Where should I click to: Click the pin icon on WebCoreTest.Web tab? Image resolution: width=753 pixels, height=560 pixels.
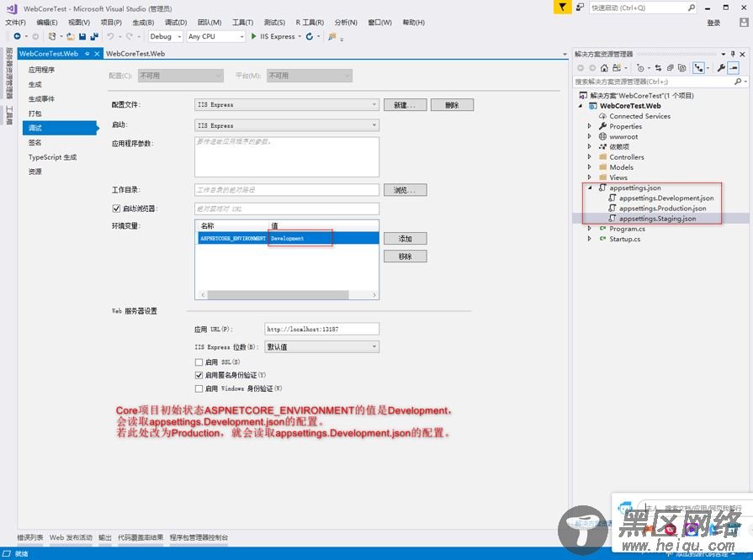(x=87, y=54)
